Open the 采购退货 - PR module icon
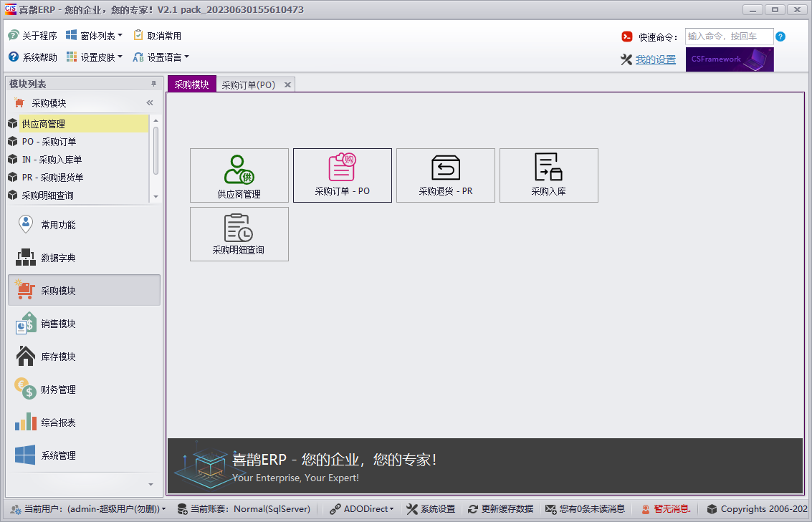Image resolution: width=812 pixels, height=522 pixels. [445, 175]
